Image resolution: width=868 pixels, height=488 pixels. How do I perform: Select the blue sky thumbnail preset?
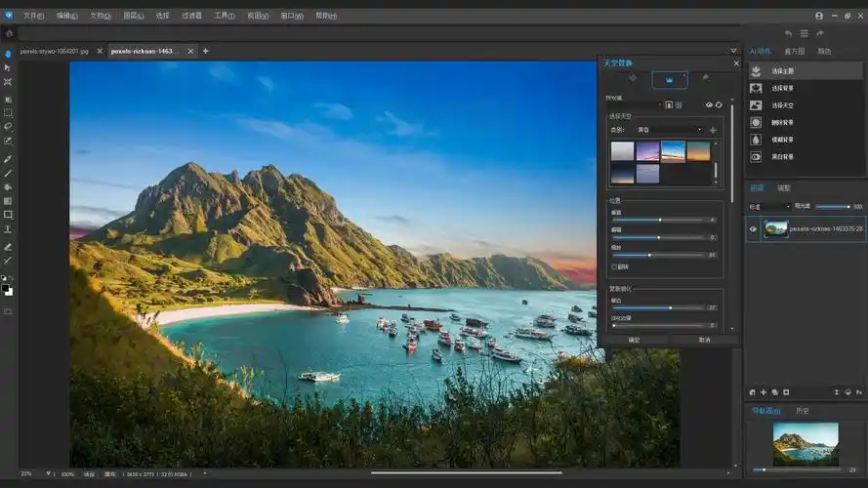pyautogui.click(x=672, y=150)
